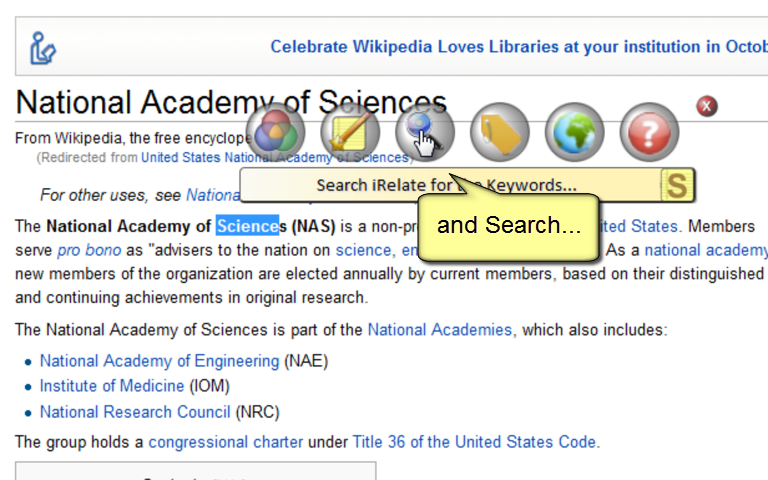Open the red question mark help icon
Screen dimensions: 768x480
(649, 132)
